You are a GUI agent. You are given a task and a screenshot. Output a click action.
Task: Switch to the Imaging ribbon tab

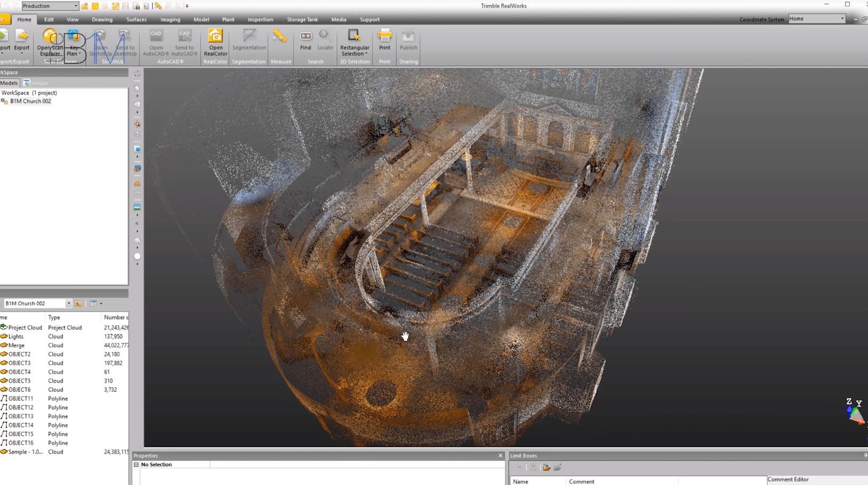coord(170,19)
